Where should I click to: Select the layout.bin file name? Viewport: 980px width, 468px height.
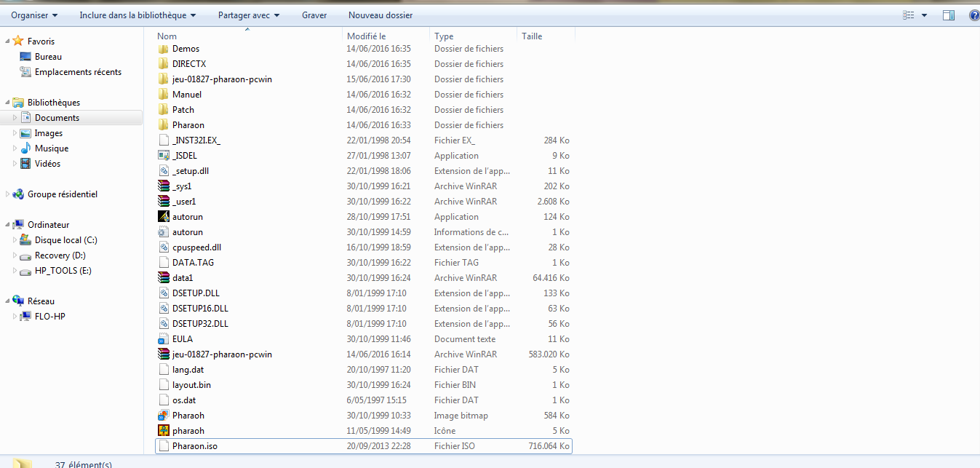point(191,385)
